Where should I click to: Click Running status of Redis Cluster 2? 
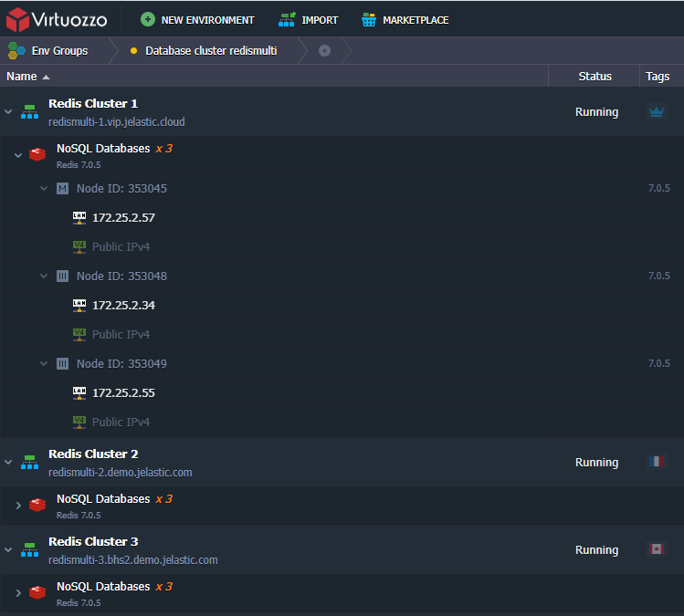[x=596, y=463]
